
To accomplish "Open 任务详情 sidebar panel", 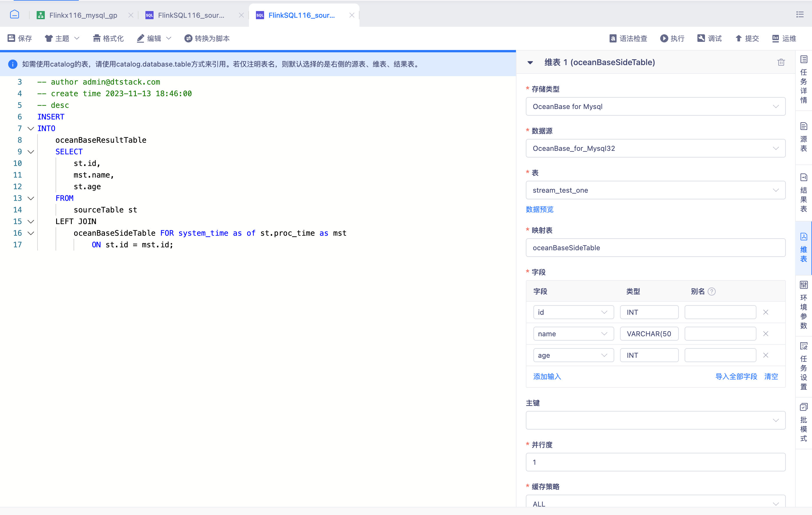I will pyautogui.click(x=804, y=80).
